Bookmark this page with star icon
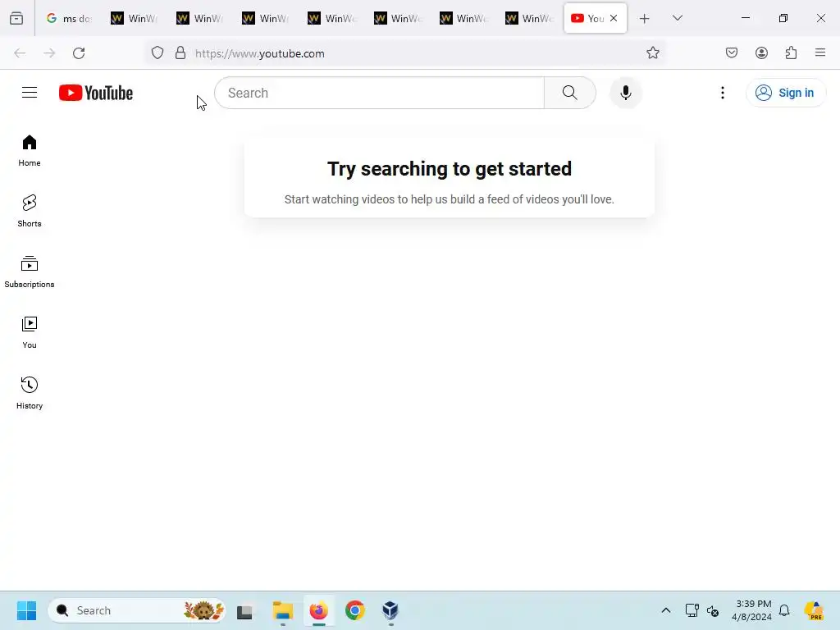840x630 pixels. coord(652,52)
